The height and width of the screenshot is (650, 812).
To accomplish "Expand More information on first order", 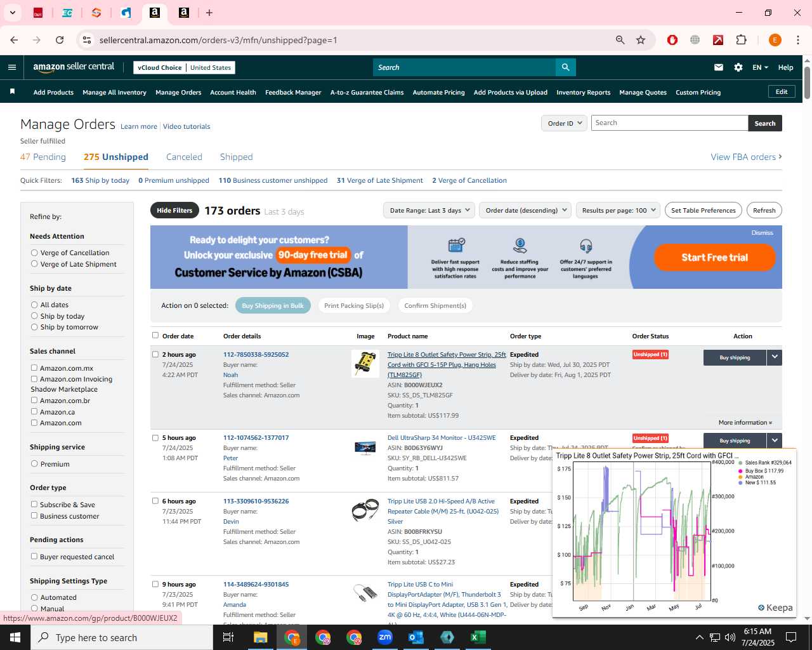I will pyautogui.click(x=745, y=422).
